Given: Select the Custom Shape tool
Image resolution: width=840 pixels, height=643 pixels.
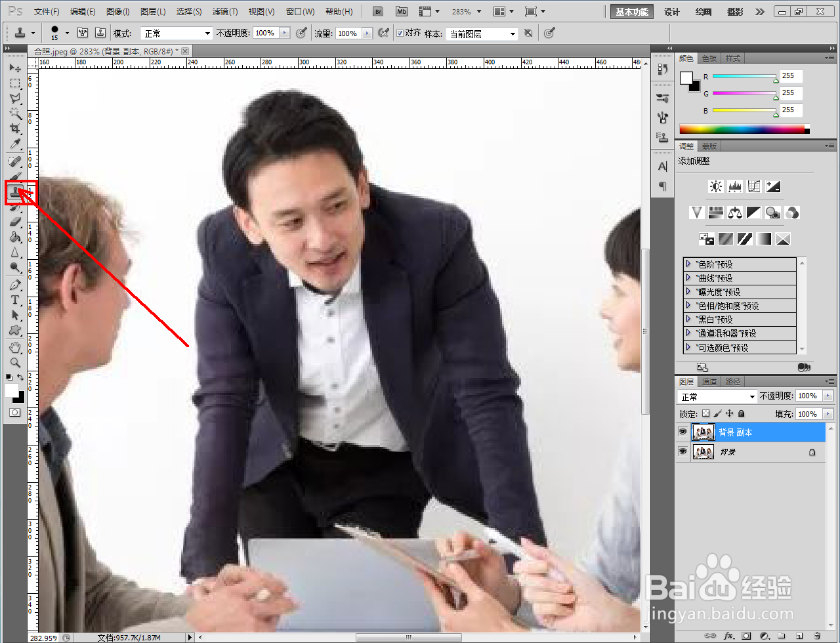Looking at the screenshot, I should (15, 330).
